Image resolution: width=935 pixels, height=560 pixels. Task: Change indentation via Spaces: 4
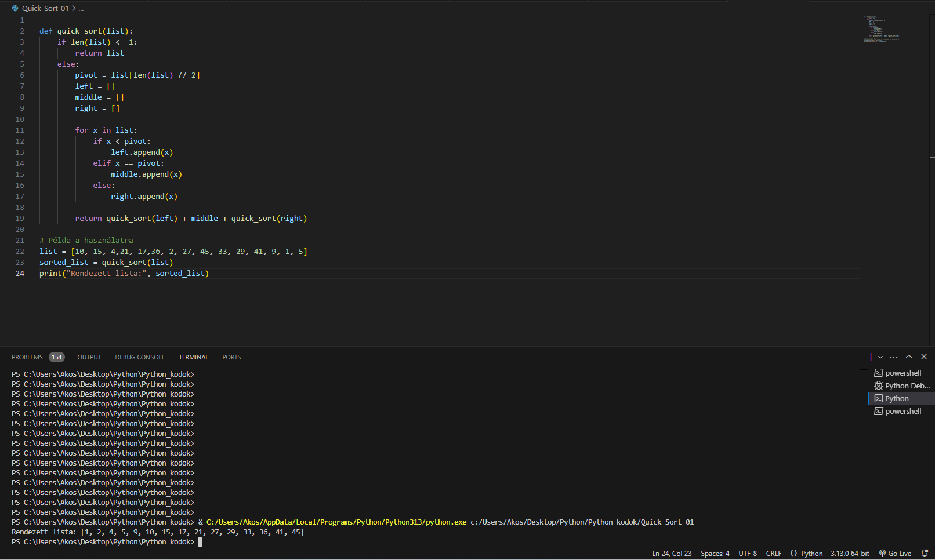pos(715,554)
